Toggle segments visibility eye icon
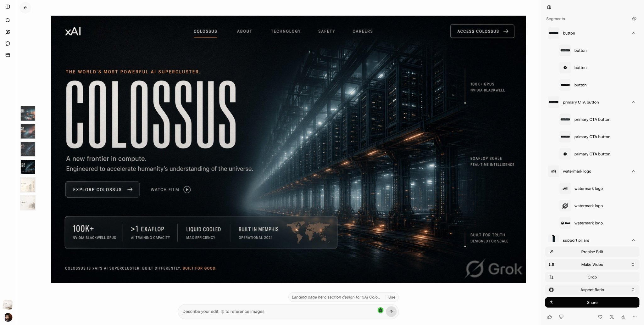 coord(634,19)
